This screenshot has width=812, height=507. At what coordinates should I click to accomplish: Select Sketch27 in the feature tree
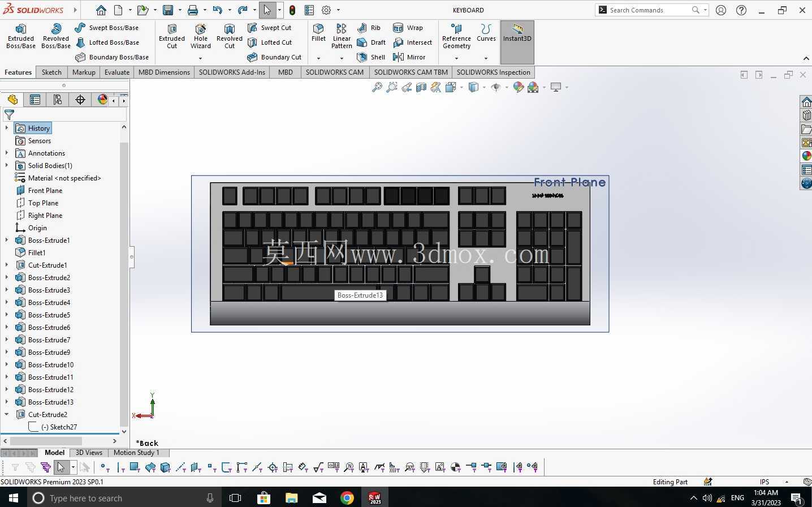pyautogui.click(x=59, y=427)
